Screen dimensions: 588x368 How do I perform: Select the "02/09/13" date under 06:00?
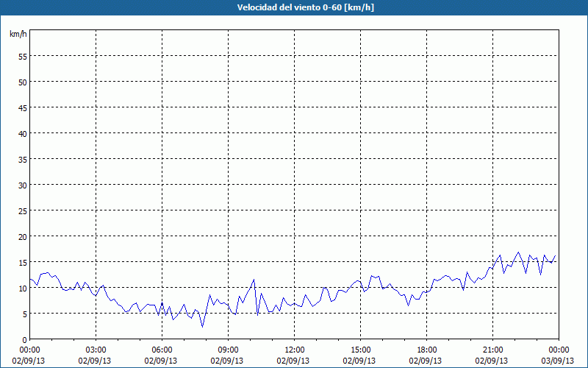161,361
